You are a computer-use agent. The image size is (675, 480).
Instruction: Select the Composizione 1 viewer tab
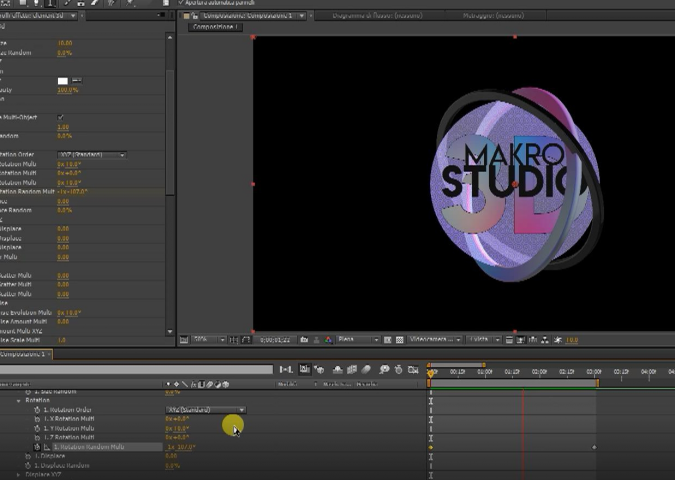tap(215, 27)
